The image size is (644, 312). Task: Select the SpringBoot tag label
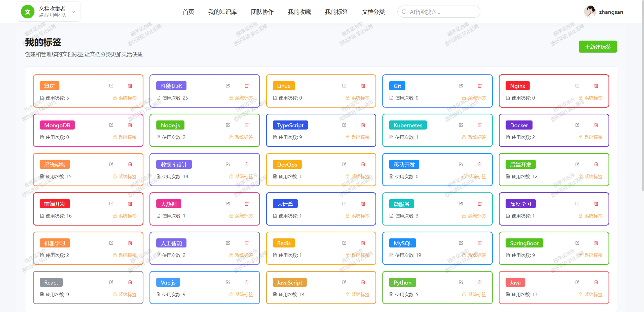[524, 243]
